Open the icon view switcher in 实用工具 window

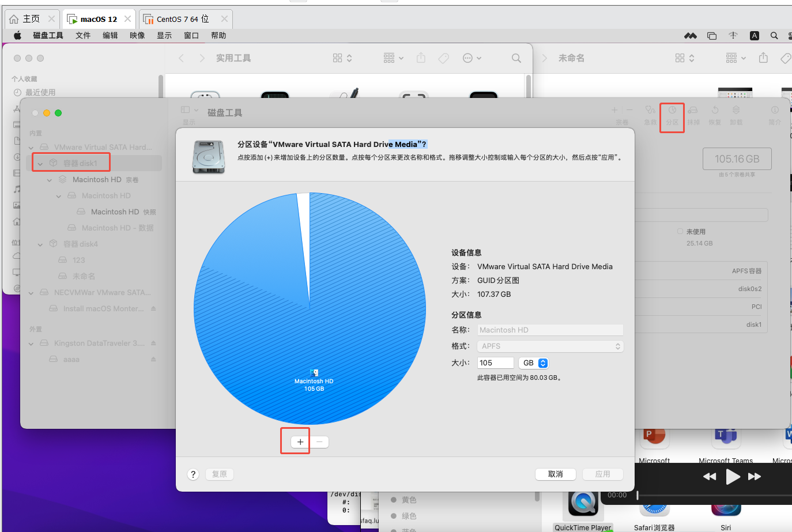[342, 58]
